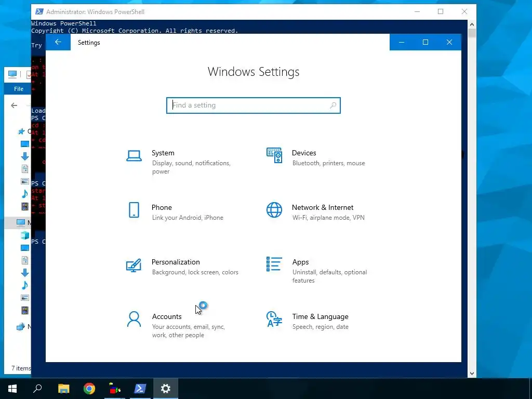Select the Videos film icon under This PC
This screenshot has height=399, width=532.
click(x=25, y=310)
